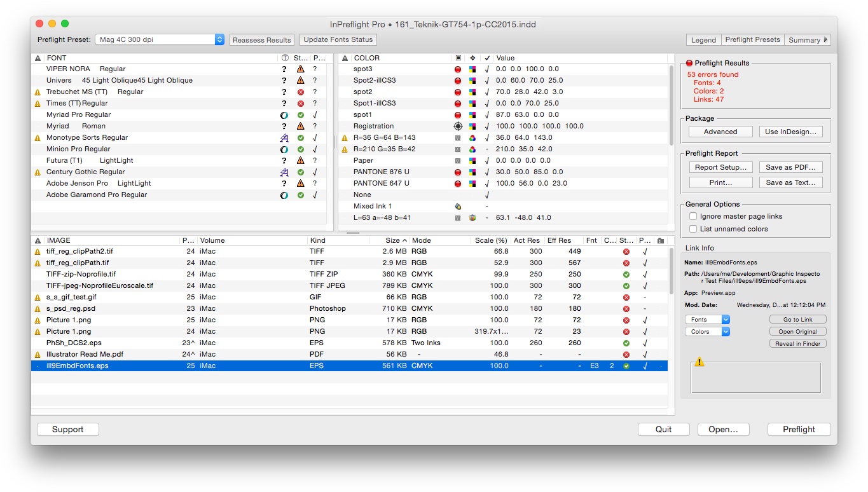Enable Ignore master page links checkbox

[693, 216]
